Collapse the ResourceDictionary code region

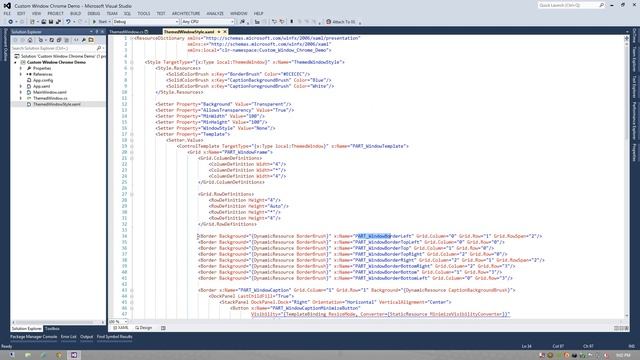(x=131, y=38)
